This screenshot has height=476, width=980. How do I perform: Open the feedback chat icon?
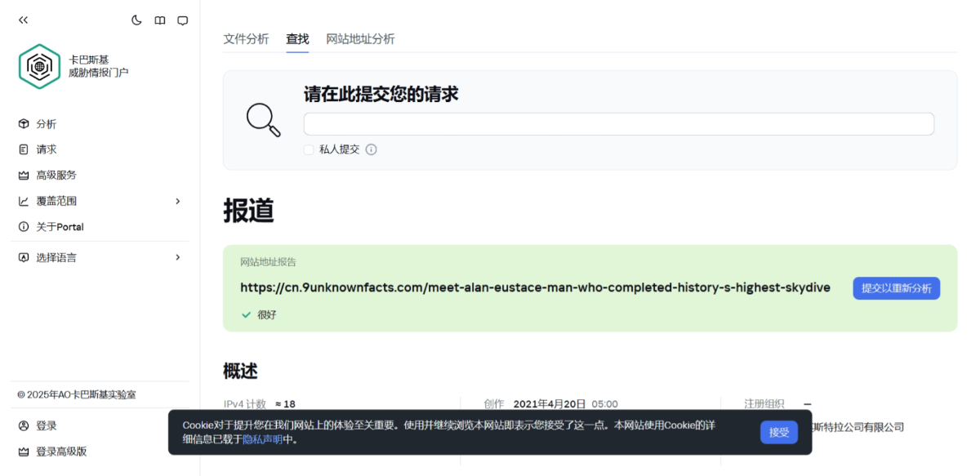183,20
